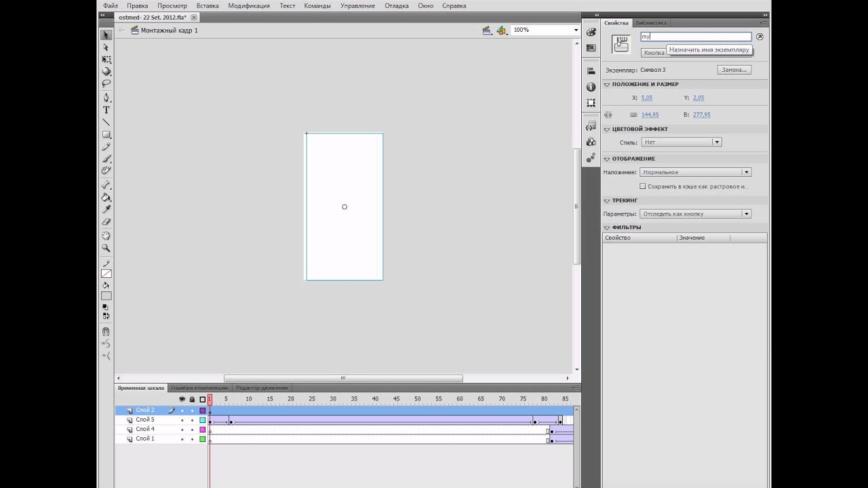Open the Управление menu
This screenshot has width=868, height=488.
[x=357, y=5]
